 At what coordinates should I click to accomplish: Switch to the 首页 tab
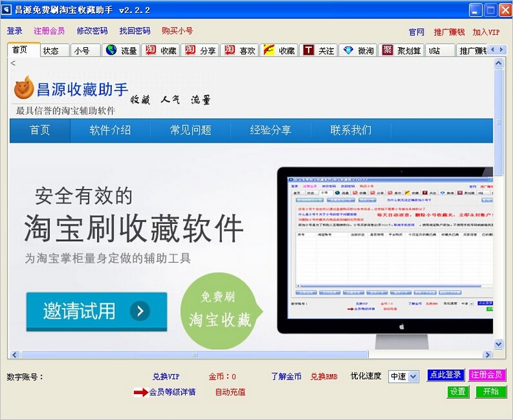pyautogui.click(x=23, y=50)
